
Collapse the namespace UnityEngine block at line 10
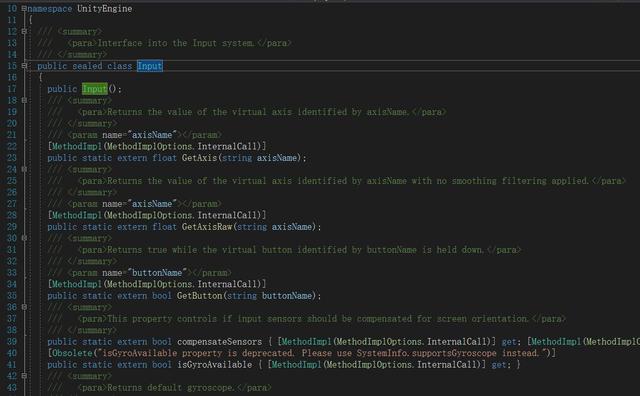click(24, 8)
